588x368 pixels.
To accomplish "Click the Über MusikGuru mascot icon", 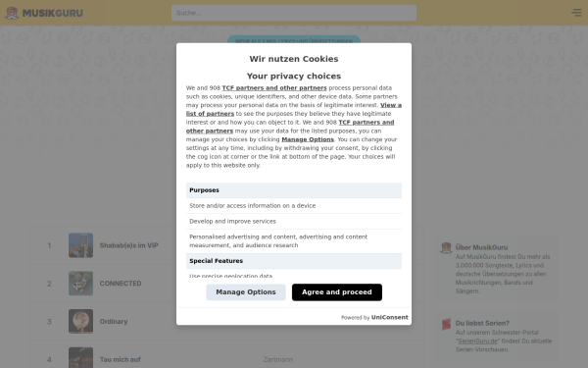I will (446, 248).
